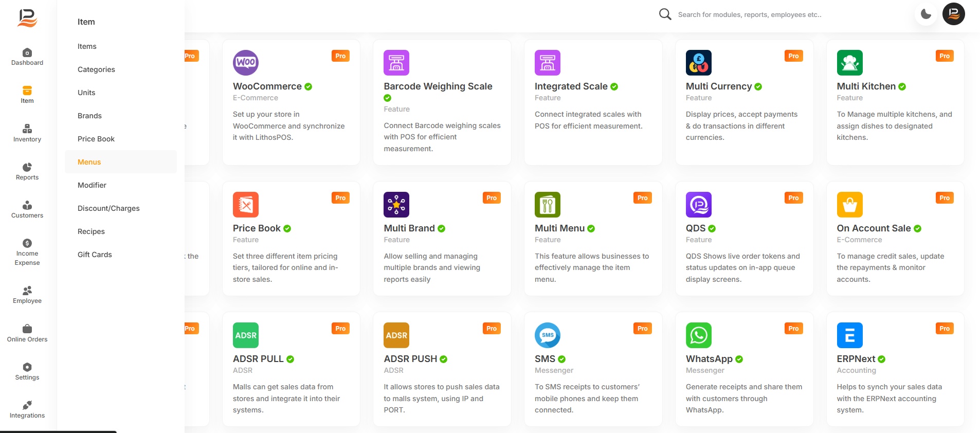
Task: Open Discount/Charges from the submenu
Action: pos(108,208)
